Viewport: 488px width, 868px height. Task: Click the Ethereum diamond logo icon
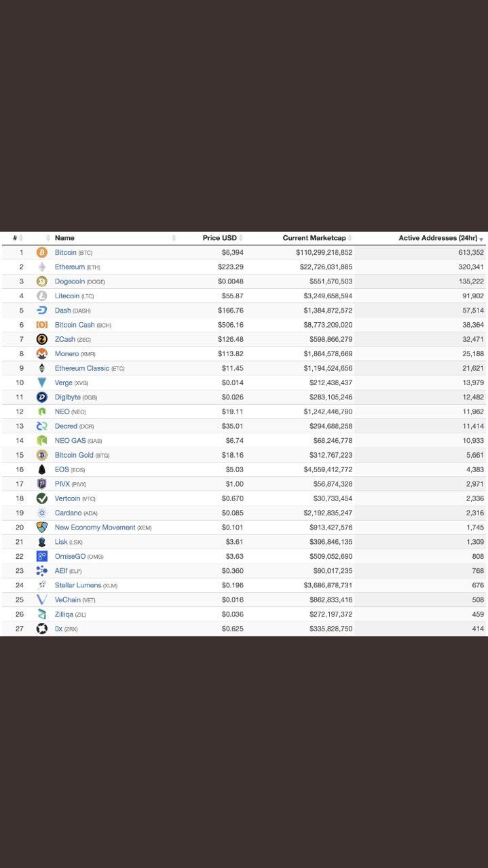[41, 267]
